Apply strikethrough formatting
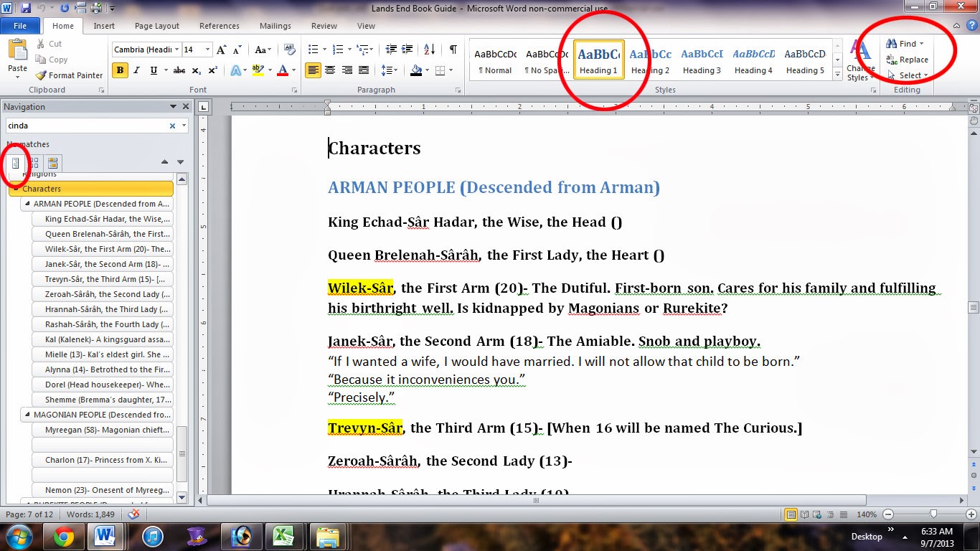Viewport: 980px width, 551px height. (x=179, y=70)
